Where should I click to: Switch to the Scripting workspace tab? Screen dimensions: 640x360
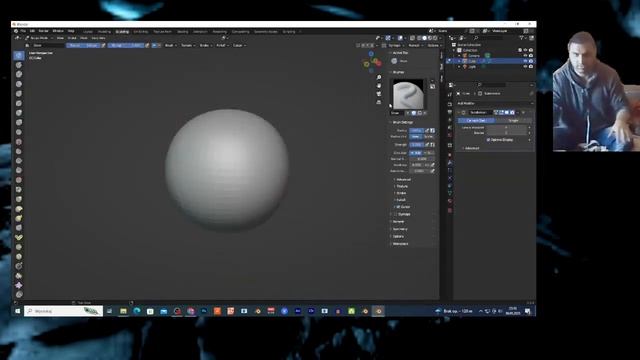(x=289, y=31)
